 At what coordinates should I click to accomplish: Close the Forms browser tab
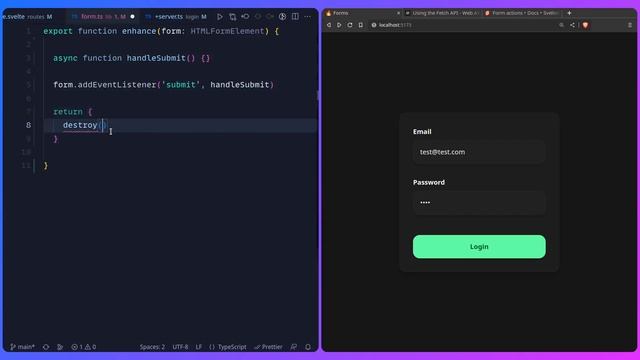pos(398,13)
